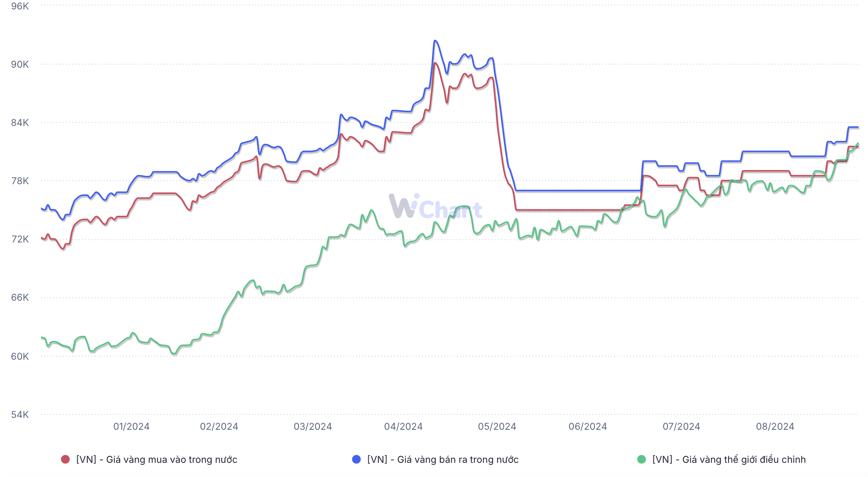Image resolution: width=868 pixels, height=477 pixels.
Task: Click the green legend dot for adjusted world price
Action: pos(642,459)
